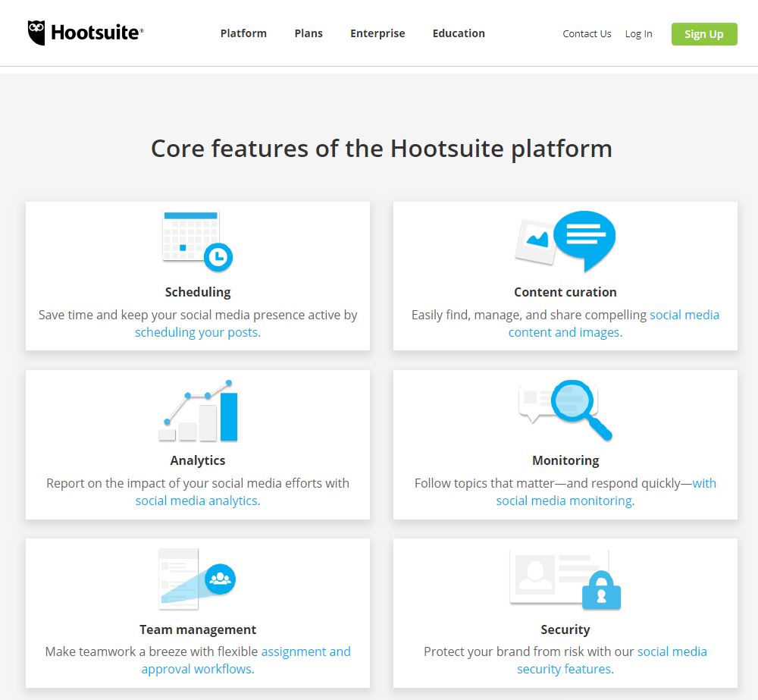Click the Monitoring card heading
The height and width of the screenshot is (700, 758).
pos(565,460)
